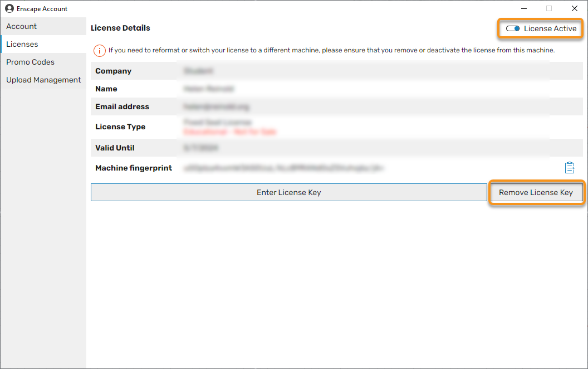Copy the machine fingerprint to clipboard

(569, 168)
